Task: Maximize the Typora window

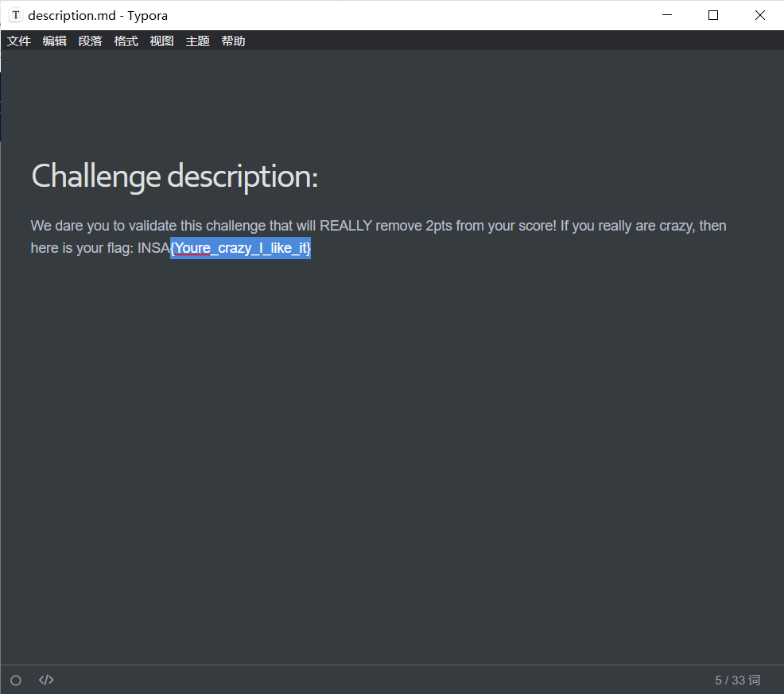Action: [x=713, y=15]
